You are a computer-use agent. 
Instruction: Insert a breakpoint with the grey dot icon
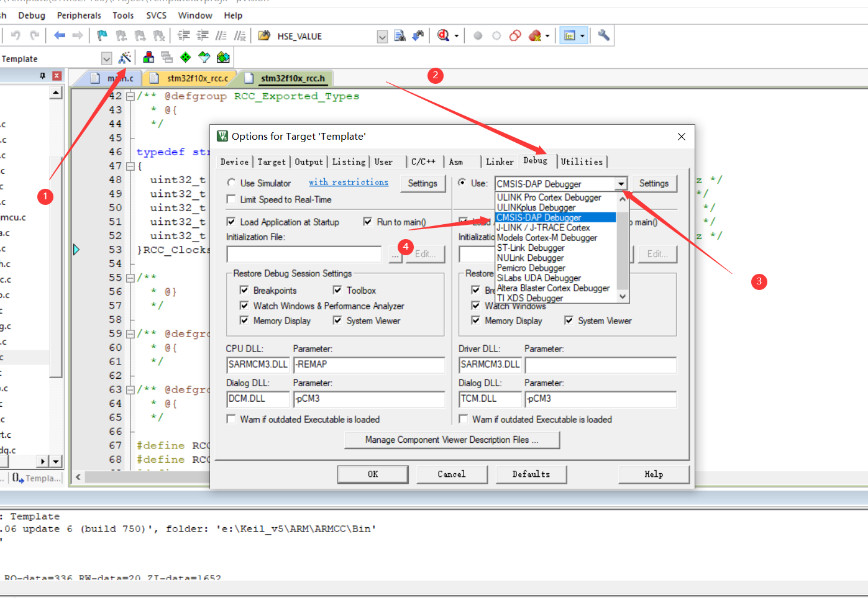478,35
